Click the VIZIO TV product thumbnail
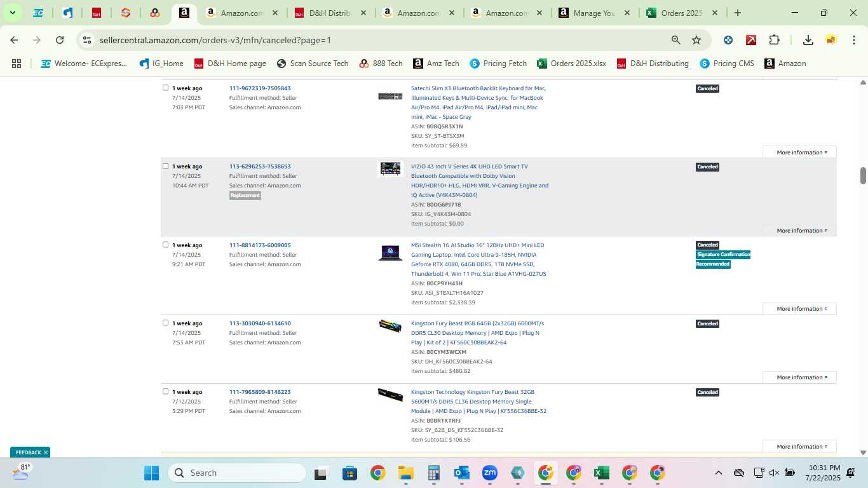868x488 pixels. click(390, 168)
